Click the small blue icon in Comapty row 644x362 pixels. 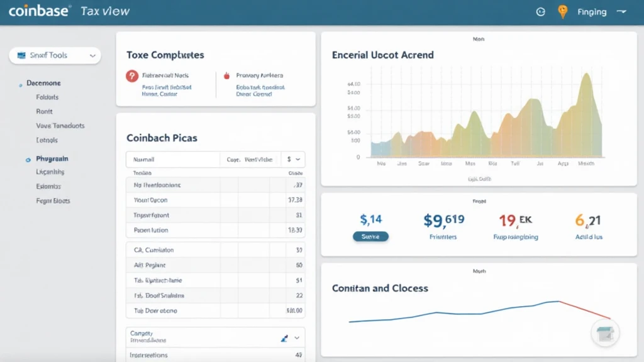tap(283, 338)
